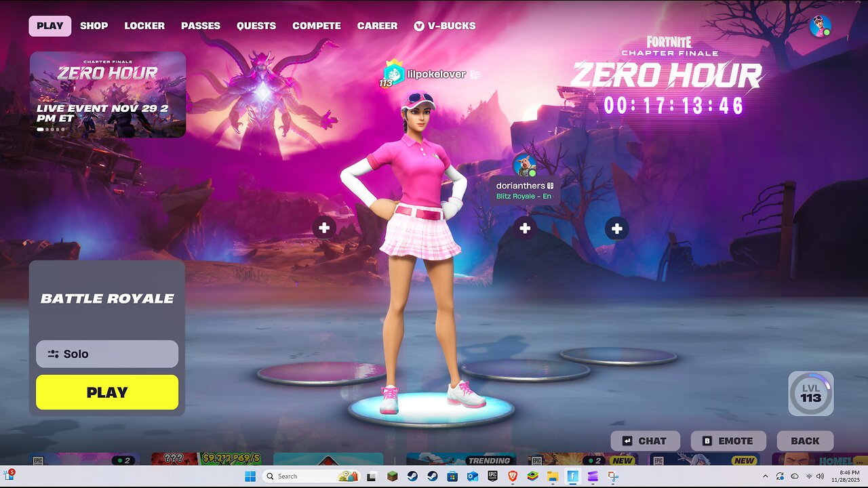Click the EMOTE button

point(728,441)
